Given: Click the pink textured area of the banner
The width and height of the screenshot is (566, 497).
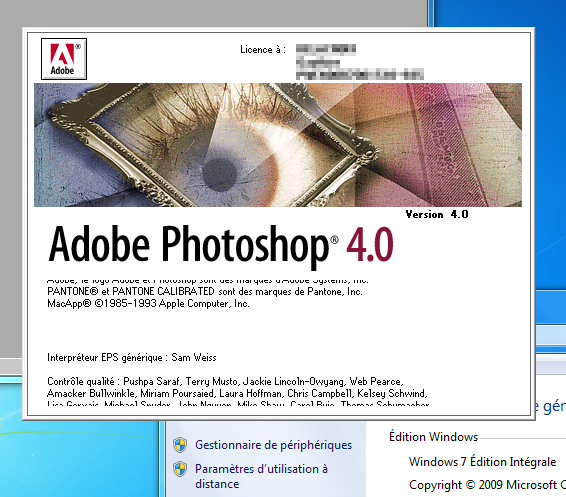Looking at the screenshot, I should pos(444,144).
